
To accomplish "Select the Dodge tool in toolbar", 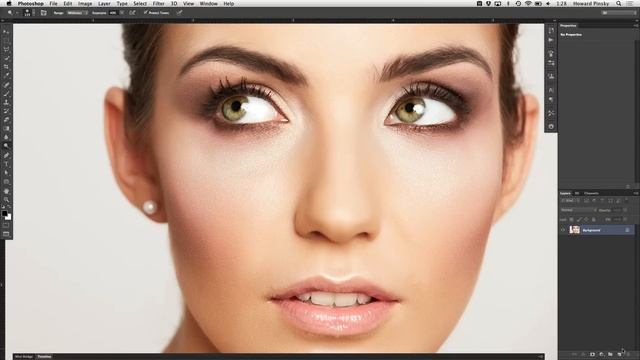I will click(x=6, y=146).
